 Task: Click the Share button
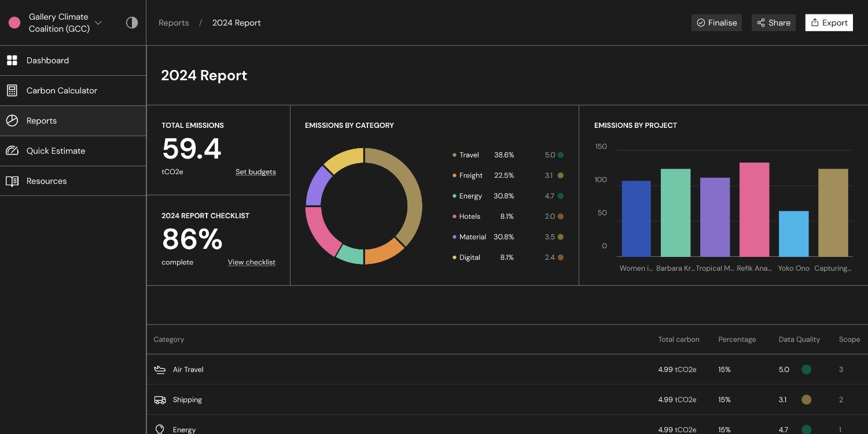pyautogui.click(x=774, y=23)
